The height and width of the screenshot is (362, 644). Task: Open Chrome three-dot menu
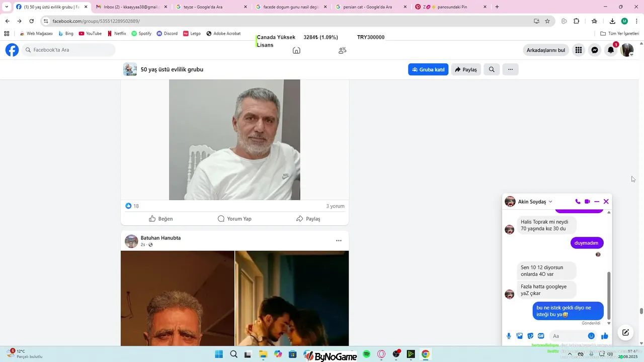pyautogui.click(x=637, y=21)
